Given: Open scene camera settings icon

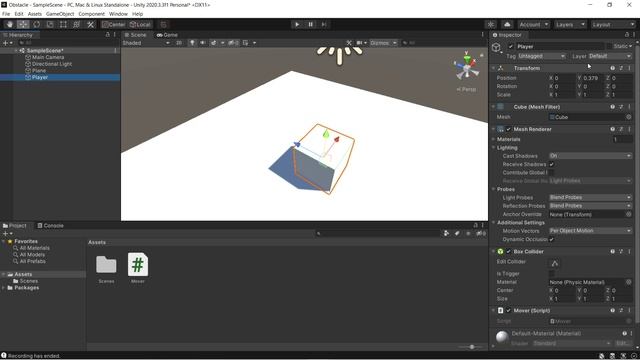Looking at the screenshot, I should click(x=359, y=43).
